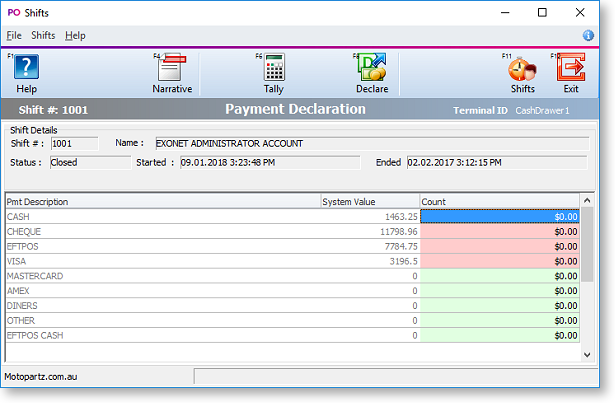Image resolution: width=615 pixels, height=403 pixels.
Task: Click the EFTPOS count cell
Action: 500,246
